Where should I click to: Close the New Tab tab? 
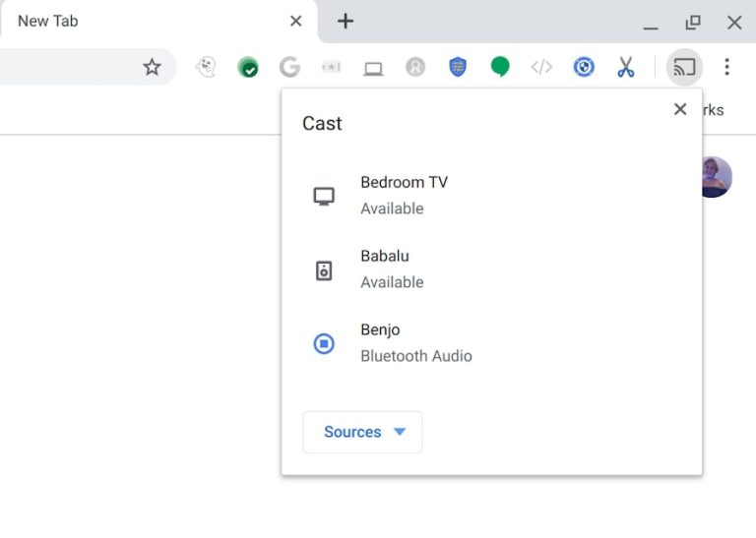click(x=296, y=22)
